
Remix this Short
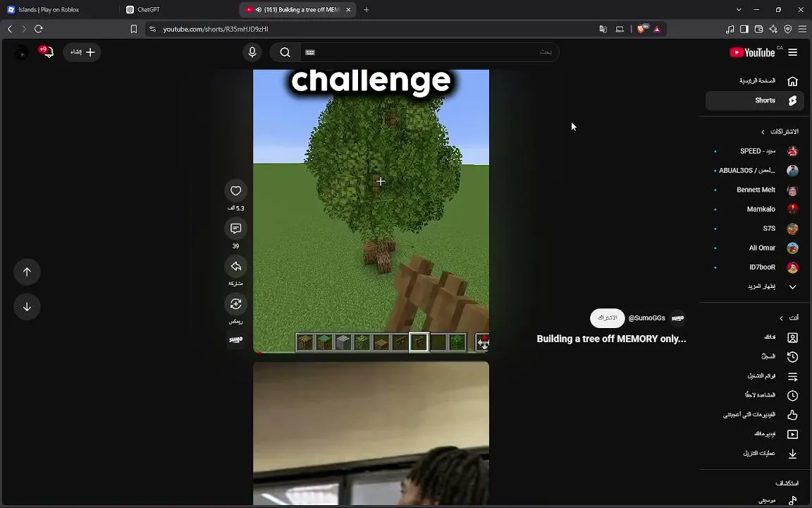[235, 304]
